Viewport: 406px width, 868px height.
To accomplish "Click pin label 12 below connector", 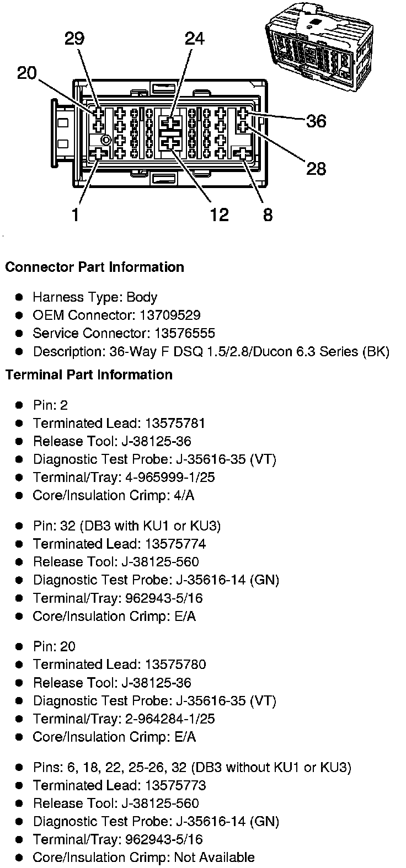I will (x=220, y=215).
